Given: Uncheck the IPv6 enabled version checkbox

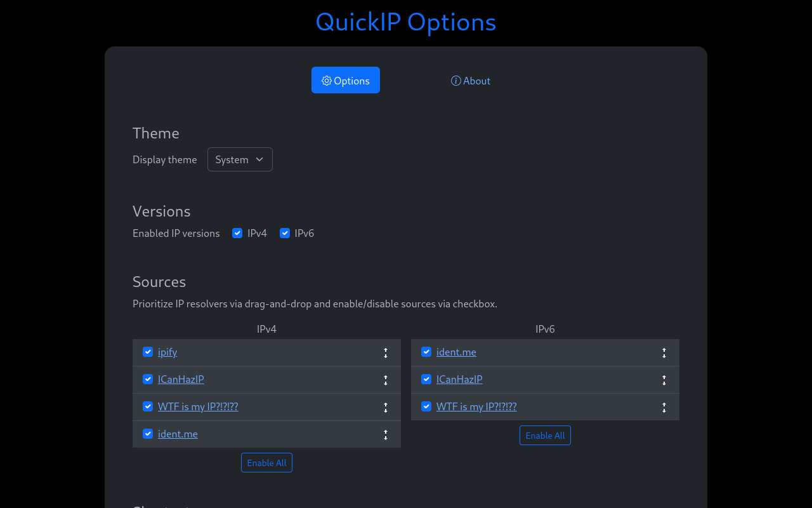Looking at the screenshot, I should (x=285, y=233).
